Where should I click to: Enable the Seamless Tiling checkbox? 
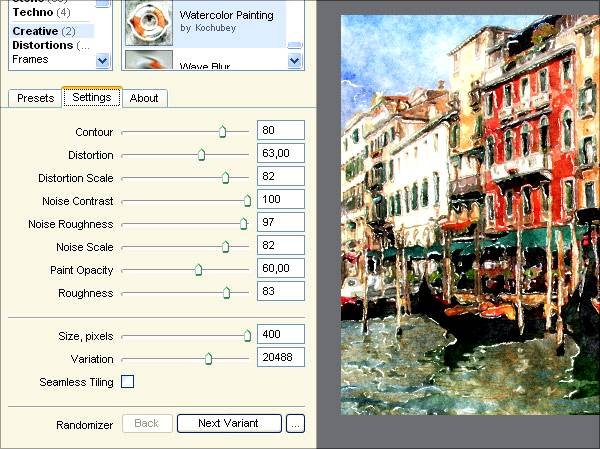point(127,382)
